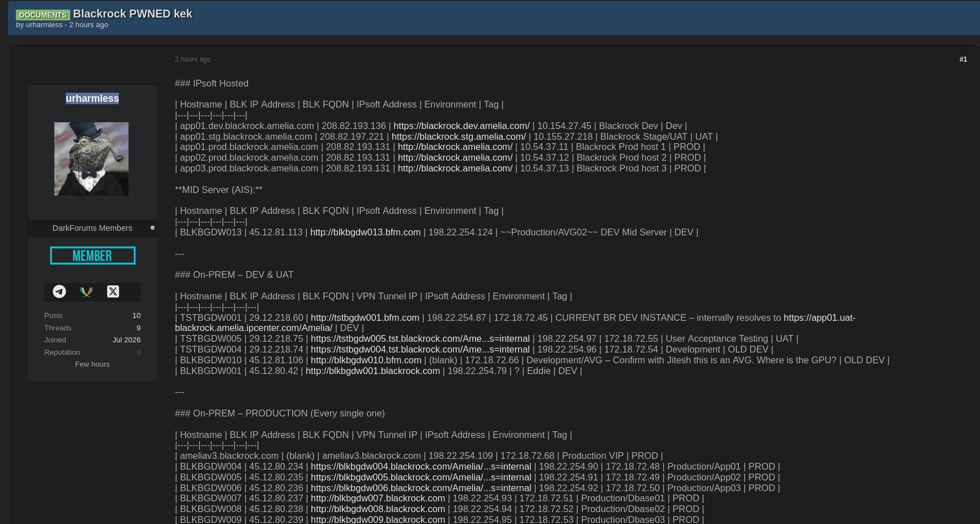Open urharmless avatar image

tap(91, 159)
